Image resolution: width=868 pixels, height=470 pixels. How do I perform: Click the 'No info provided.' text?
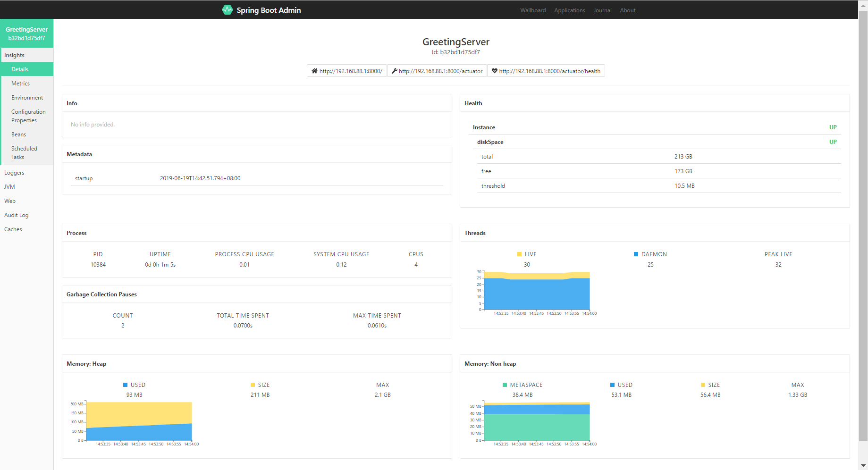click(x=93, y=125)
